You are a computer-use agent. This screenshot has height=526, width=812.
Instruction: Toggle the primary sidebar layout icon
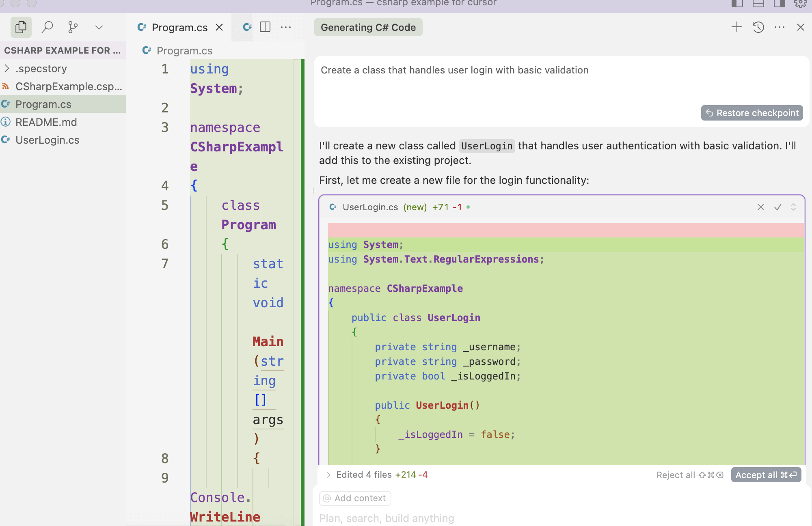(x=737, y=3)
